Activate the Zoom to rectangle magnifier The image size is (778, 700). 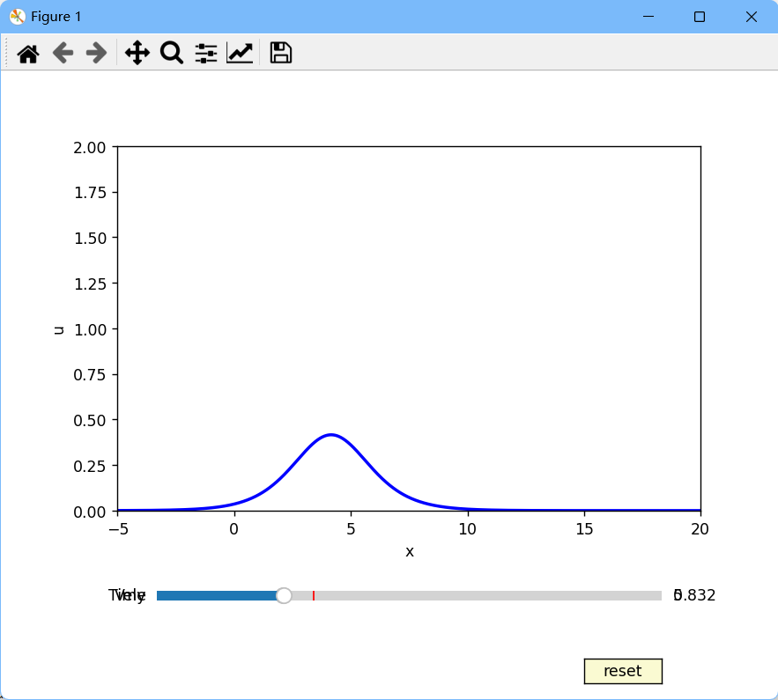(x=171, y=54)
